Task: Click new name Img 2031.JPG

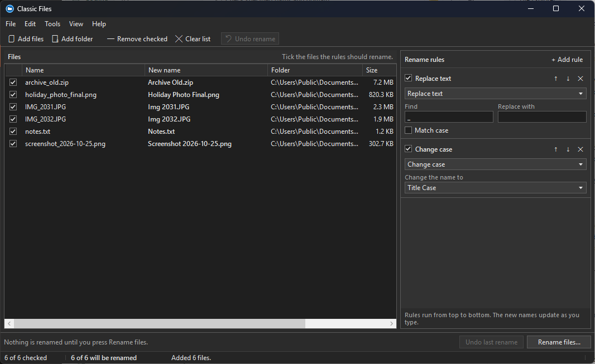Action: [169, 107]
